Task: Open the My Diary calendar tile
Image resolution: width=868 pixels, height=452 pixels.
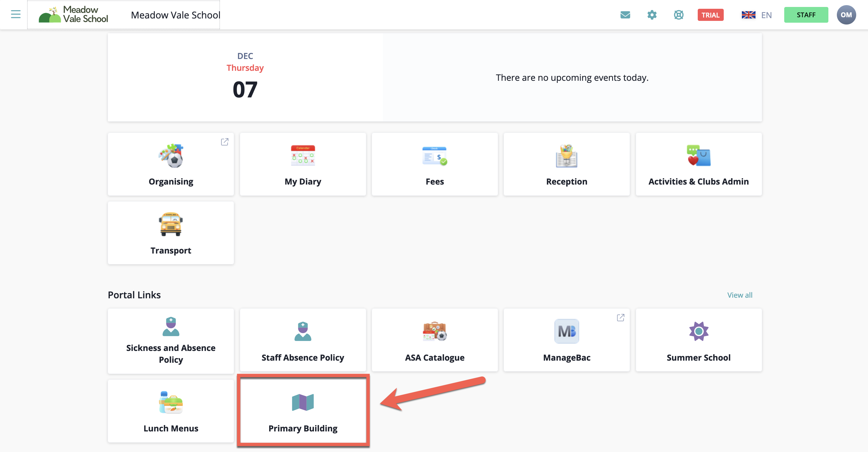Action: click(302, 164)
